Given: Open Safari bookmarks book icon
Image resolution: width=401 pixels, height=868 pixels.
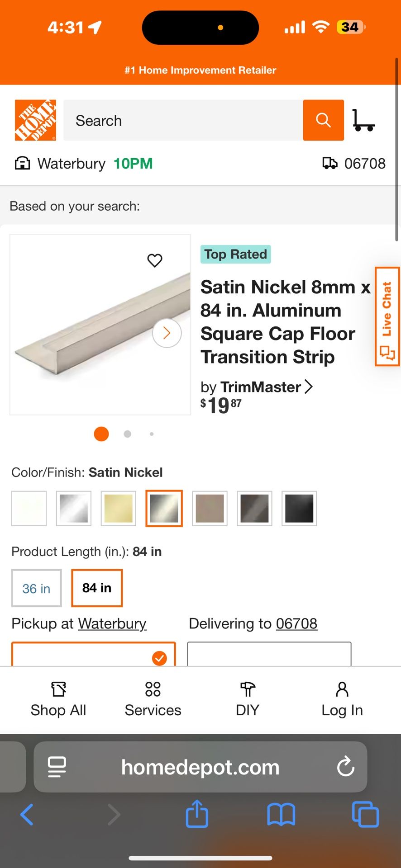Looking at the screenshot, I should pos(281,814).
